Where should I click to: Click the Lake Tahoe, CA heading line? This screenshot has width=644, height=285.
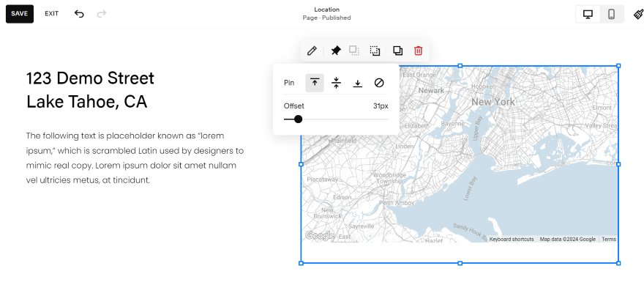coord(86,102)
